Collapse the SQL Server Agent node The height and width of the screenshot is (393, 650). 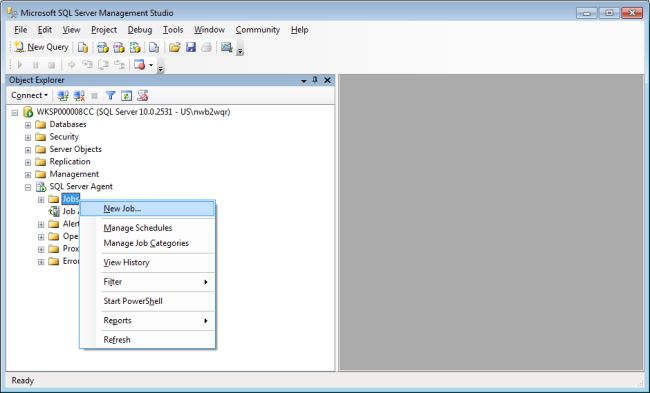[28, 187]
